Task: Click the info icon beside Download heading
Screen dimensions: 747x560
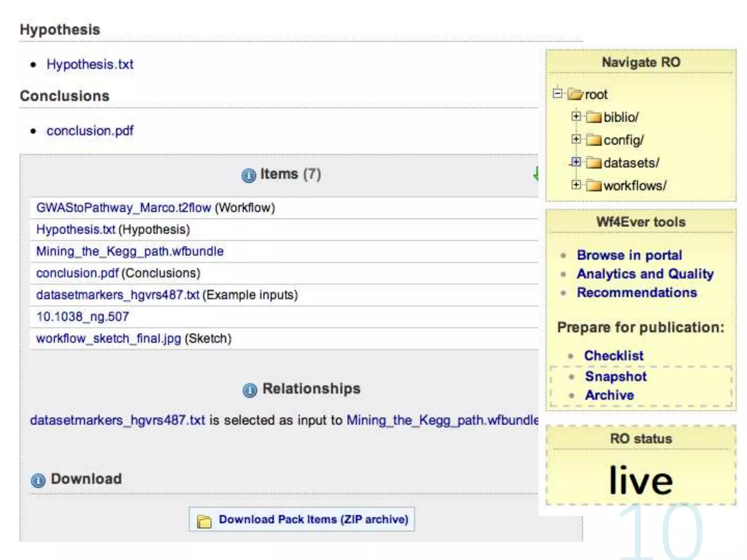Action: pyautogui.click(x=38, y=480)
